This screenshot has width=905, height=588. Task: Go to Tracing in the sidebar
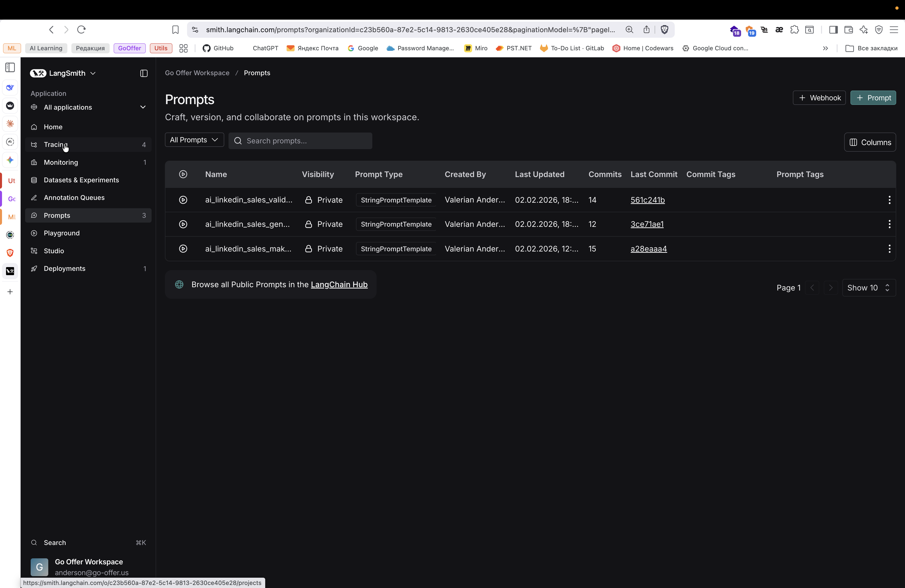pyautogui.click(x=56, y=145)
